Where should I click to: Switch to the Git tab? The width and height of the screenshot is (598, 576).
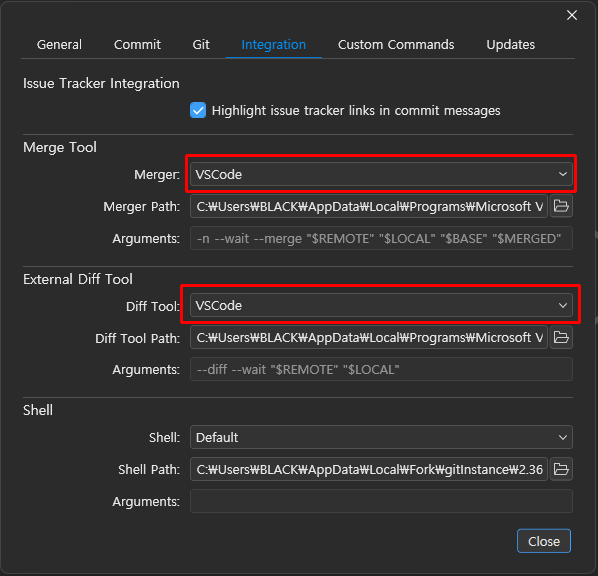[201, 45]
